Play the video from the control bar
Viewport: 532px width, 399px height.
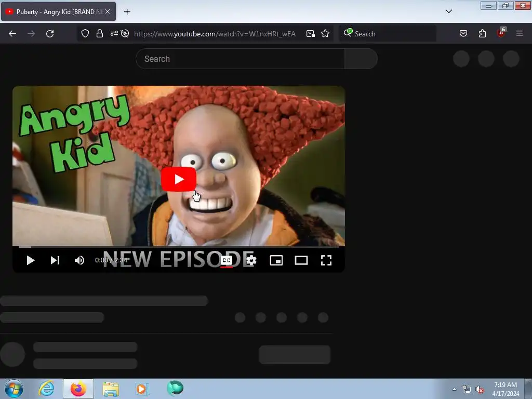31,260
